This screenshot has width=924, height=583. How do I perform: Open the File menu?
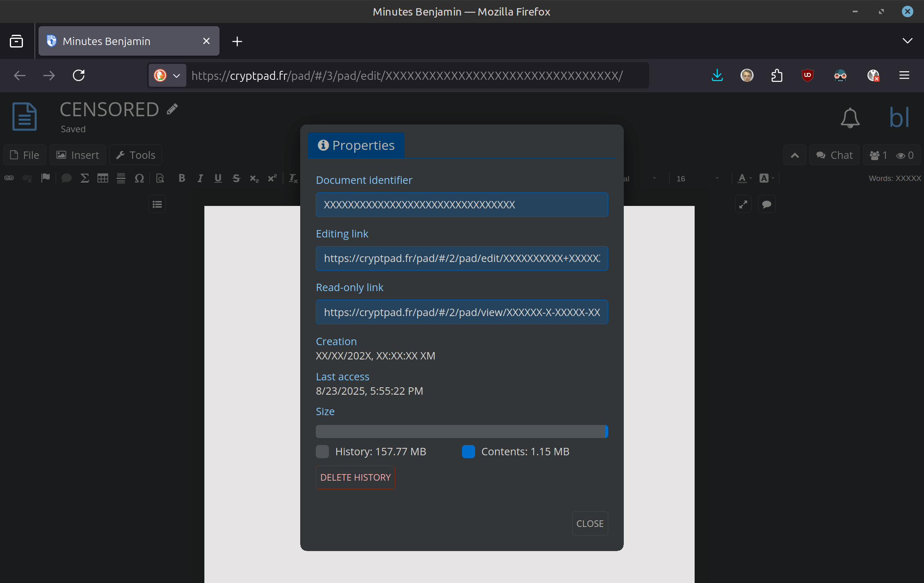25,155
